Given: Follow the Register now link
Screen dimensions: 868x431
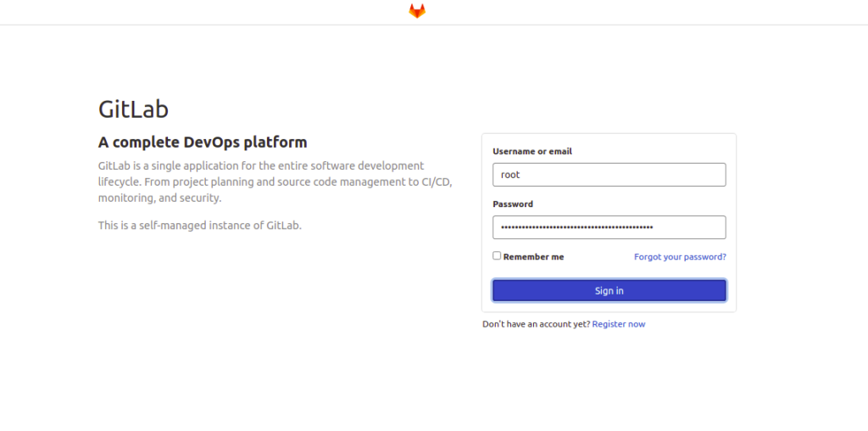Looking at the screenshot, I should point(618,324).
